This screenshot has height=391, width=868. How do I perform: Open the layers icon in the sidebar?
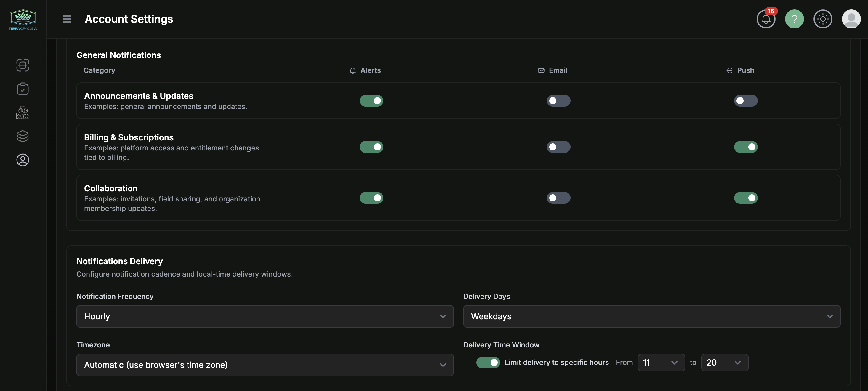[x=23, y=136]
